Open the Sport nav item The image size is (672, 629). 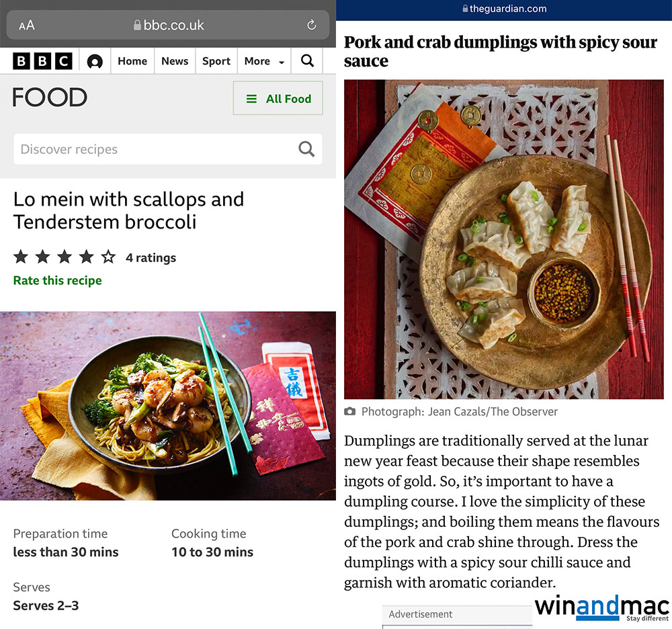click(216, 61)
